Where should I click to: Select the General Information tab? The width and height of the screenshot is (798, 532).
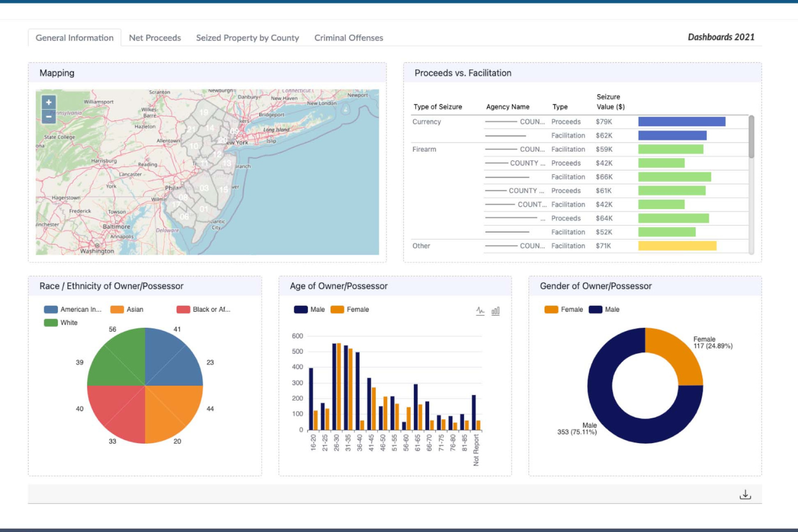74,38
